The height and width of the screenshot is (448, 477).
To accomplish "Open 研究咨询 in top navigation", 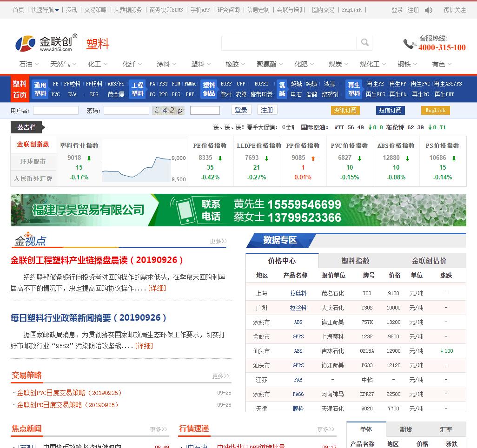I will tap(228, 10).
